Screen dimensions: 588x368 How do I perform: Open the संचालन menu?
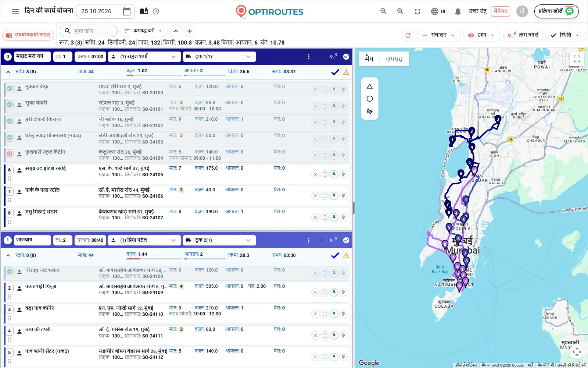(439, 35)
